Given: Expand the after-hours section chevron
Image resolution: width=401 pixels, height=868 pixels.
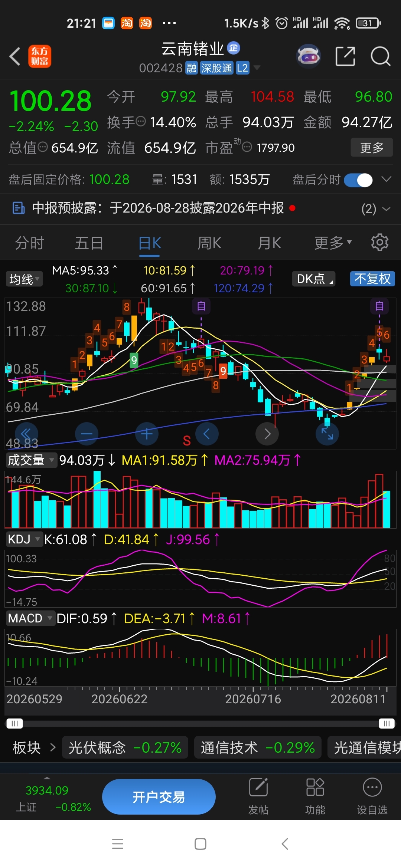Looking at the screenshot, I should (386, 180).
